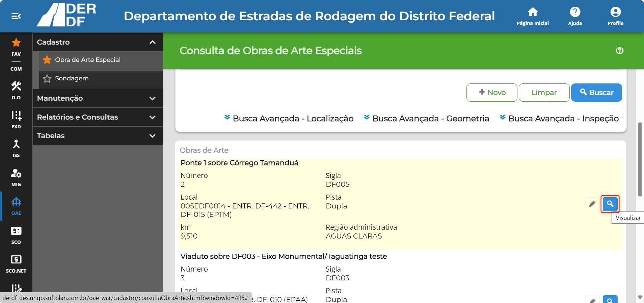Visualizar Ponte 1 sobre Córrego Tamanduá

[610, 204]
